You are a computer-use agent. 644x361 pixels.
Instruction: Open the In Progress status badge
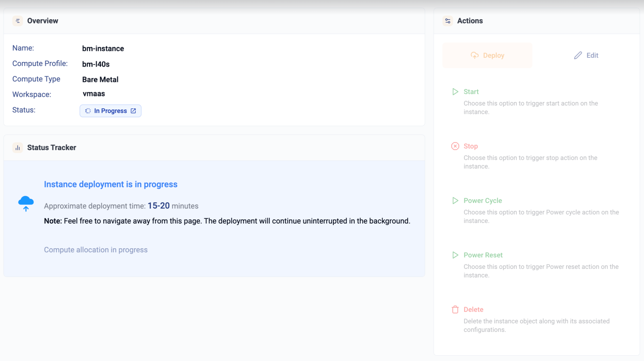(110, 111)
